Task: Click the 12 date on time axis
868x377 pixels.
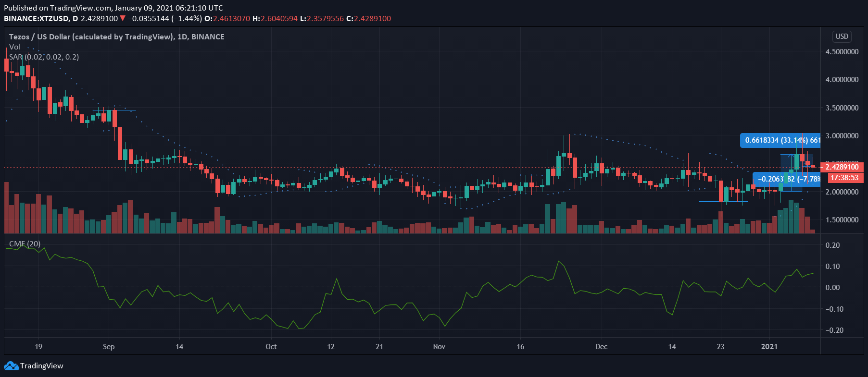Action: click(331, 347)
